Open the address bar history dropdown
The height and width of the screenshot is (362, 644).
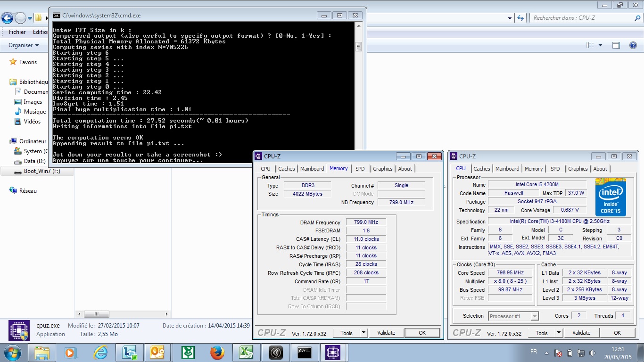coord(510,18)
